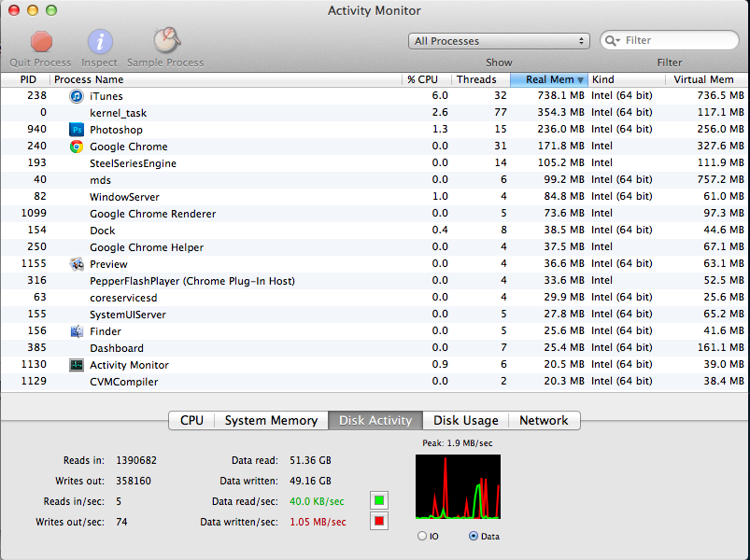Select the SystemUIServer process row
The width and height of the screenshot is (750, 560).
tap(375, 315)
